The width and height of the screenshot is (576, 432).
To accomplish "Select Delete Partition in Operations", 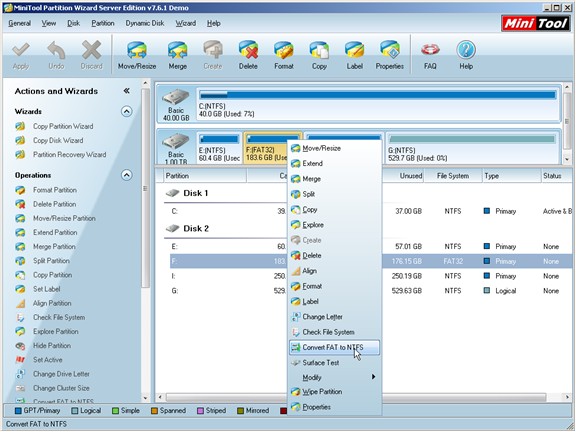I will [54, 204].
